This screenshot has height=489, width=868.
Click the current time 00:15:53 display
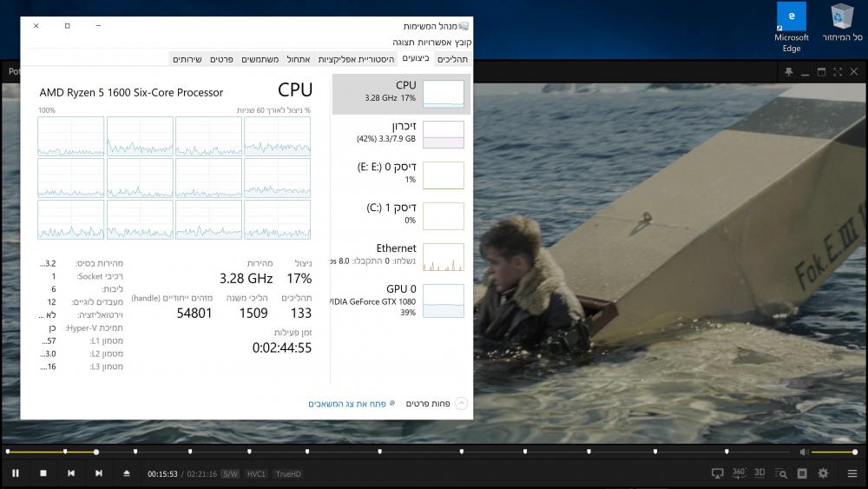point(162,474)
